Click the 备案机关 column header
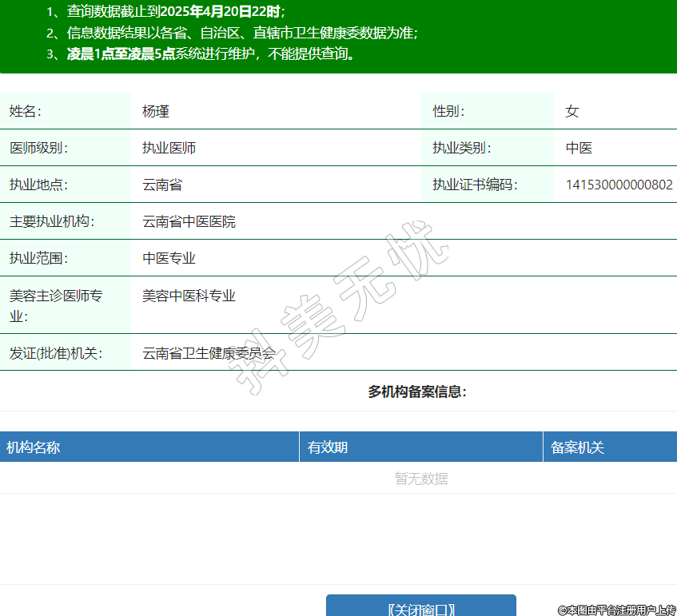The image size is (677, 616). pos(577,447)
